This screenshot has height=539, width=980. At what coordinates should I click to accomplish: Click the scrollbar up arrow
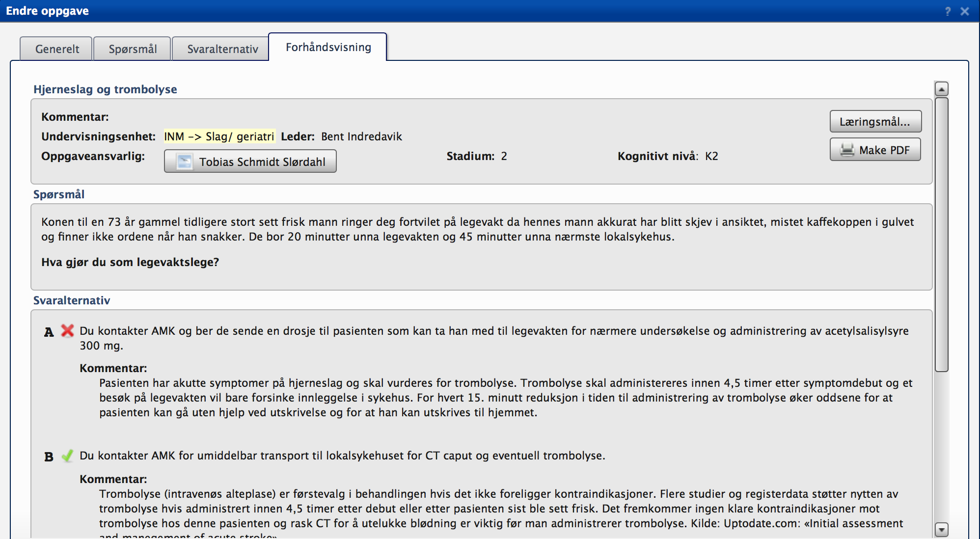[941, 89]
